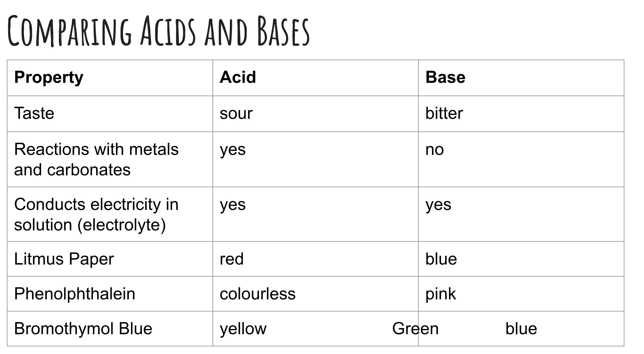
Task: Click "yellow" in the Bromothymol Blue row
Action: (x=243, y=329)
